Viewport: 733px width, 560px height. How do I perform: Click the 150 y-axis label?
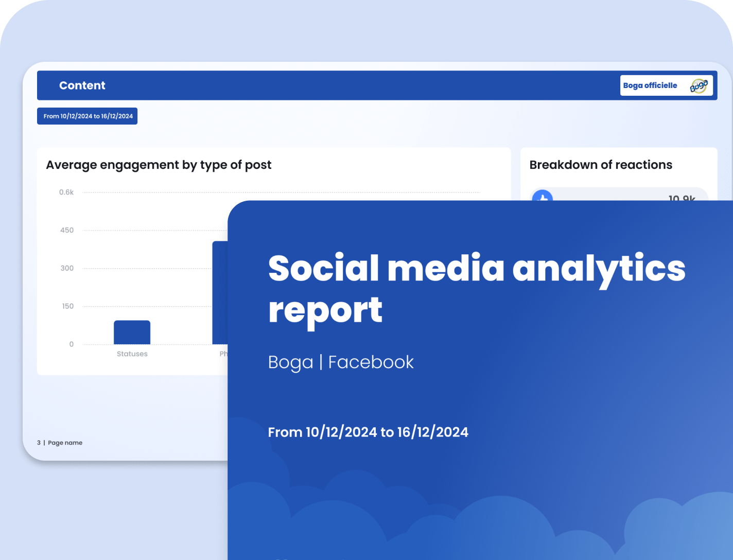tap(67, 306)
